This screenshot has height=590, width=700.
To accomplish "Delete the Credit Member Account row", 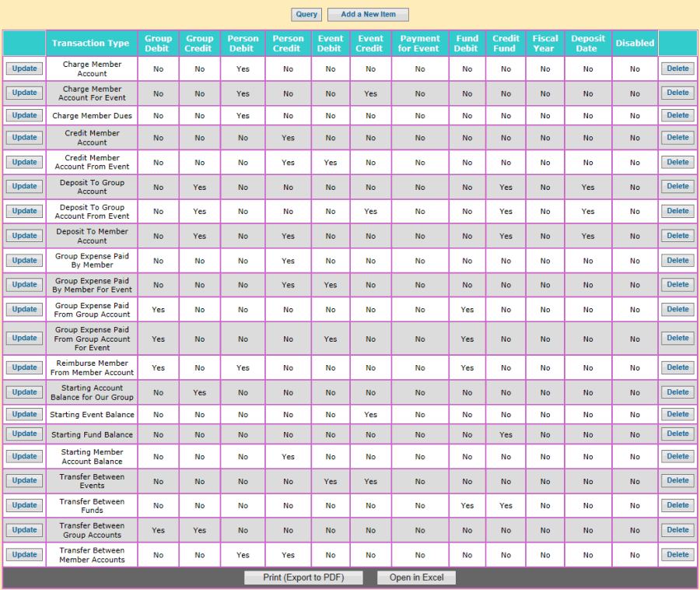I will [x=677, y=138].
